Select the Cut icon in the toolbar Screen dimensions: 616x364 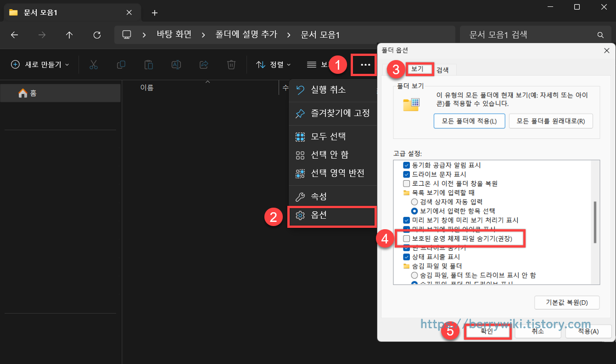(94, 64)
